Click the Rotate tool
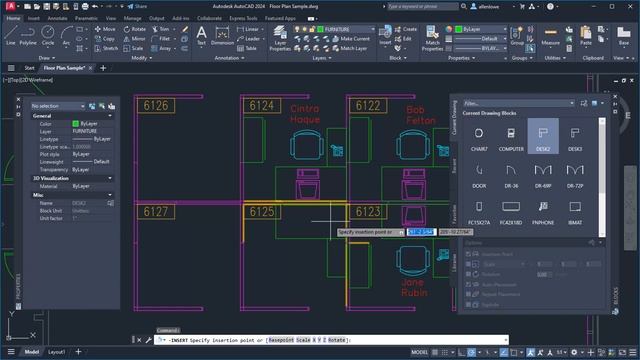 tap(135, 29)
